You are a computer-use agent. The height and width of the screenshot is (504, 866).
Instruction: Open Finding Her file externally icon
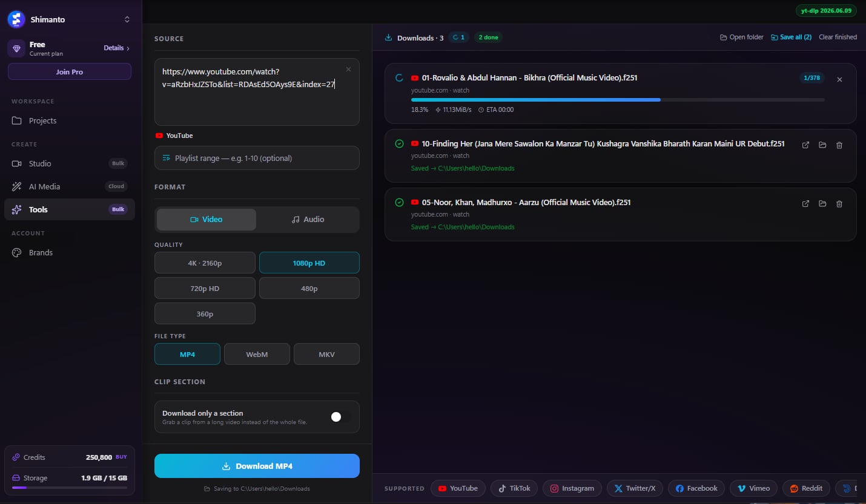pyautogui.click(x=805, y=145)
